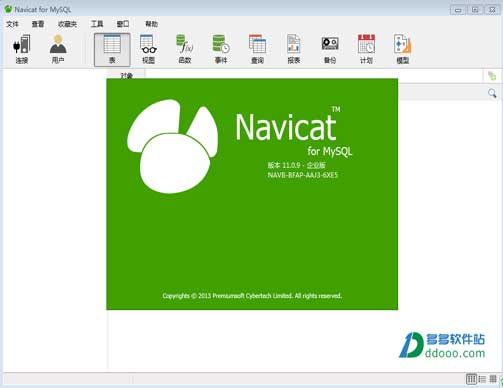Image resolution: width=503 pixels, height=388 pixels.
Task: Click the Enterprise edition (企业版) link
Action: [x=316, y=165]
